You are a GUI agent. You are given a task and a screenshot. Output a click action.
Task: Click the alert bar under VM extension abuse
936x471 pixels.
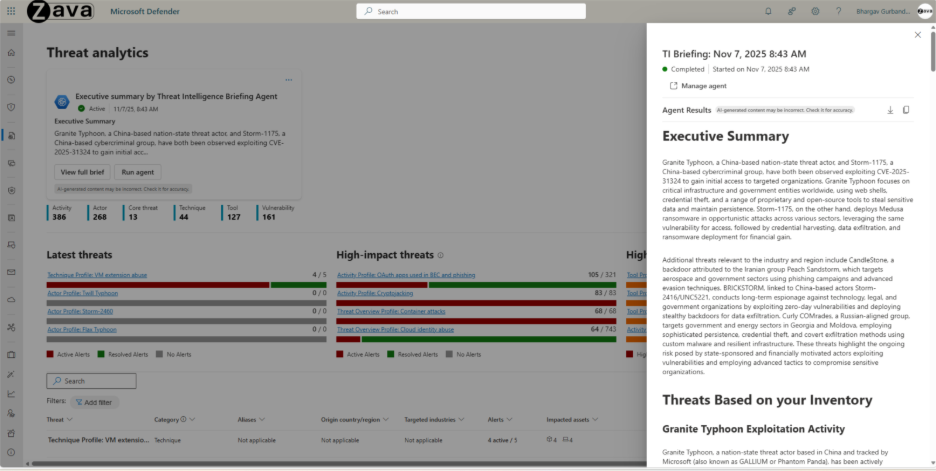click(186, 285)
